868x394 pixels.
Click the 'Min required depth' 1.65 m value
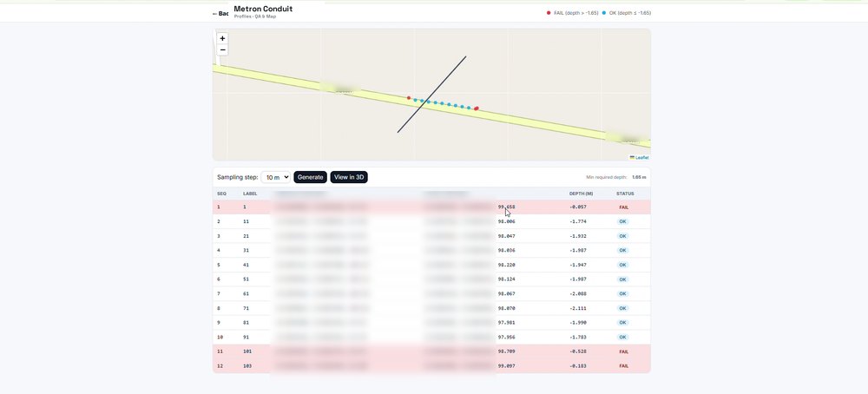pyautogui.click(x=639, y=177)
